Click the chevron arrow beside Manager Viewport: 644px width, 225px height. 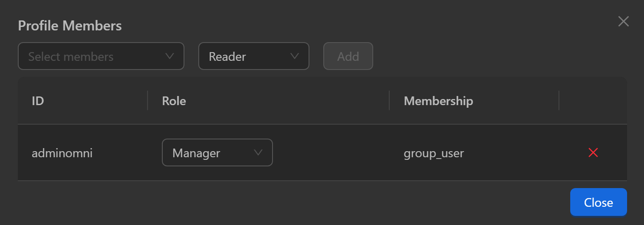pos(258,152)
